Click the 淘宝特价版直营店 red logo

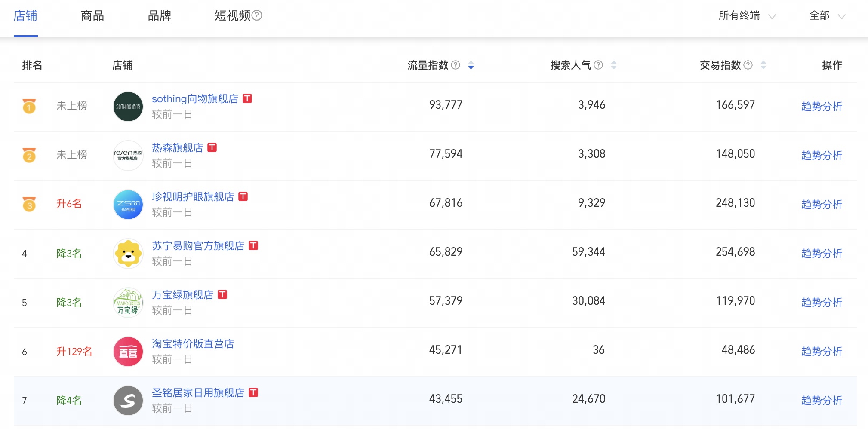(x=128, y=352)
